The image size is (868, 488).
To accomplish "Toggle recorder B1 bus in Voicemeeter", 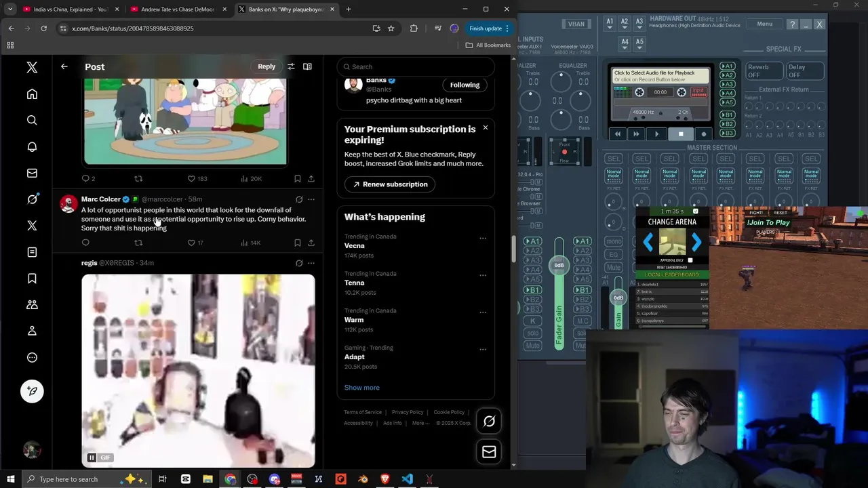I will (x=727, y=115).
